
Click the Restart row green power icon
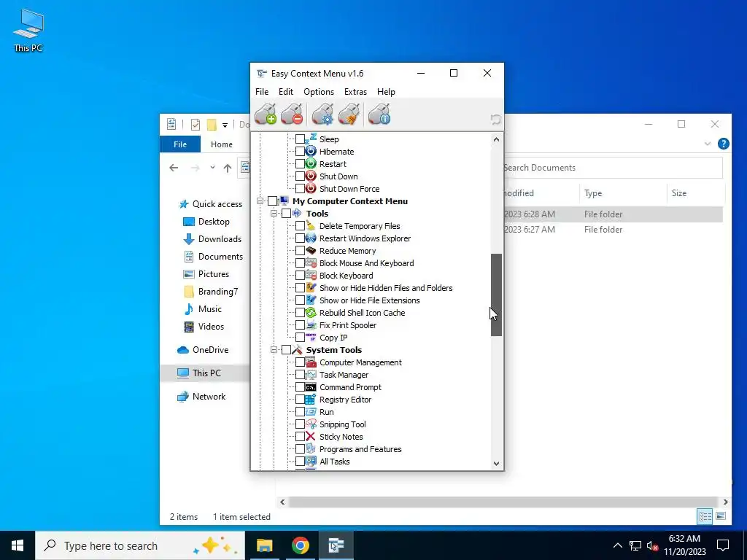pos(311,164)
